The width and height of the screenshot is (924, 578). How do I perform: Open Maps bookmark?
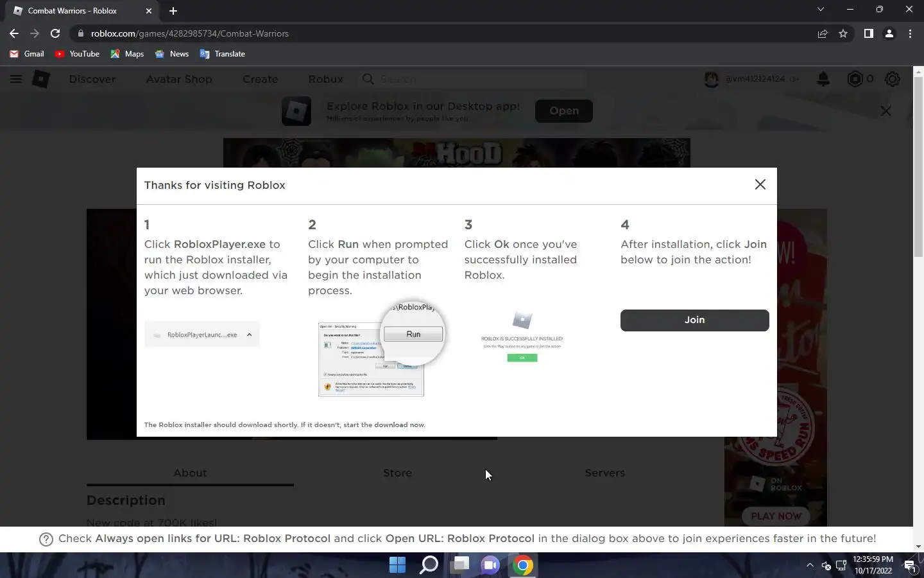click(127, 54)
